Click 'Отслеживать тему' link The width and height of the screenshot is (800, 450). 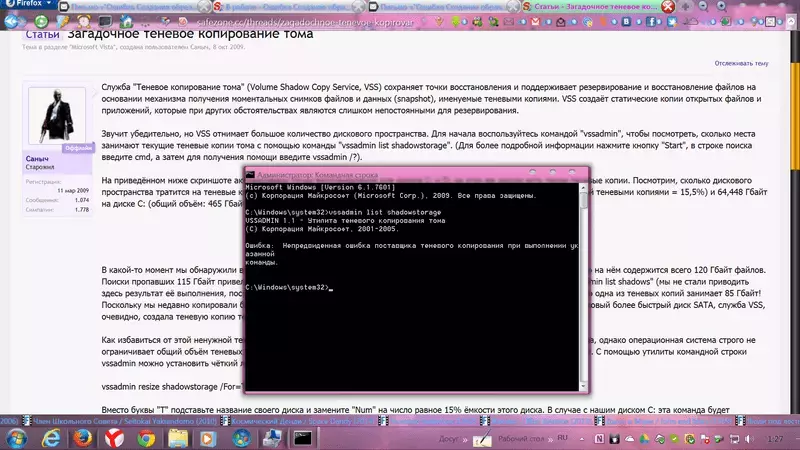(741, 63)
